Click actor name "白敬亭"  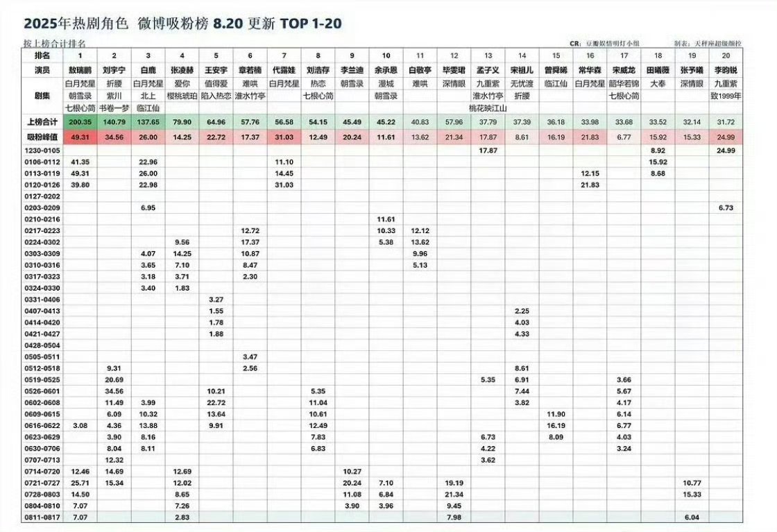point(420,70)
